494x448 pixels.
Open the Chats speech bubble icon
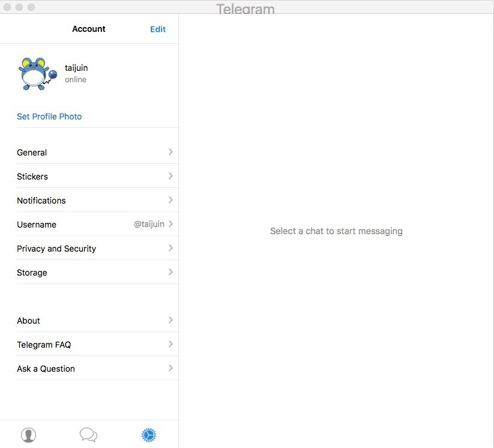point(88,435)
